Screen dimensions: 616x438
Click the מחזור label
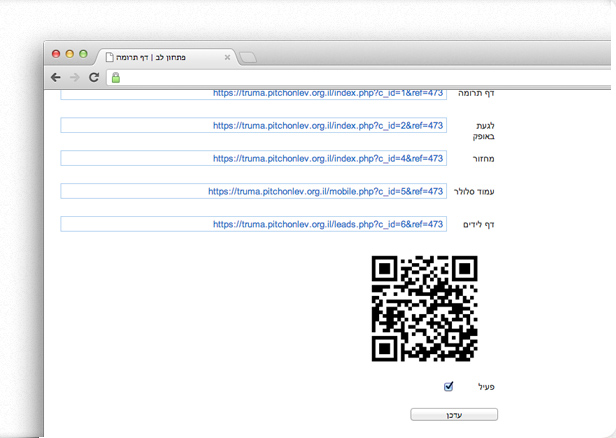point(484,159)
